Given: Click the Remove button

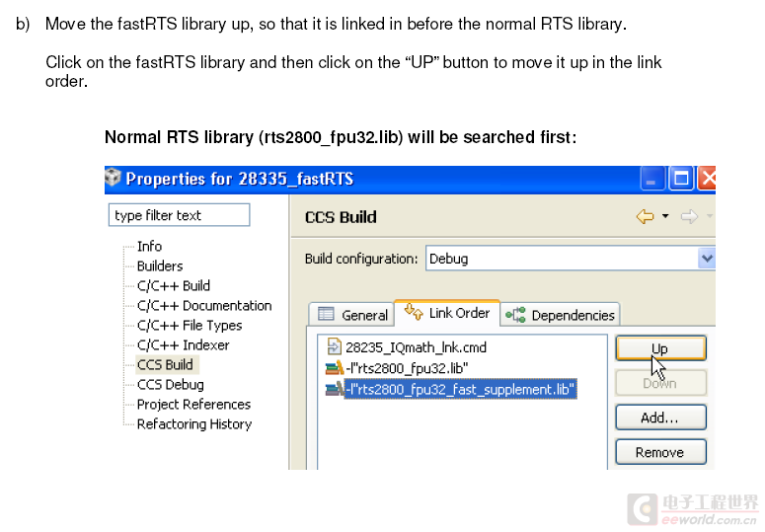Looking at the screenshot, I should [x=660, y=452].
